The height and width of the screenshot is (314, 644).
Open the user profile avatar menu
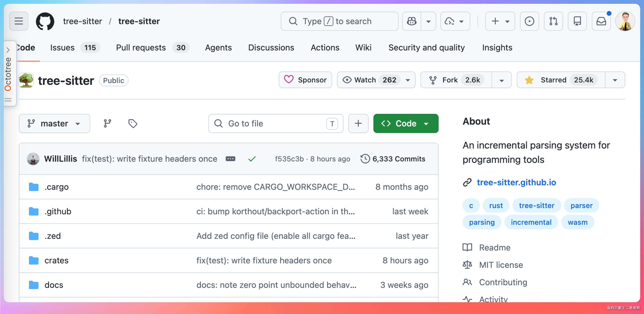625,21
